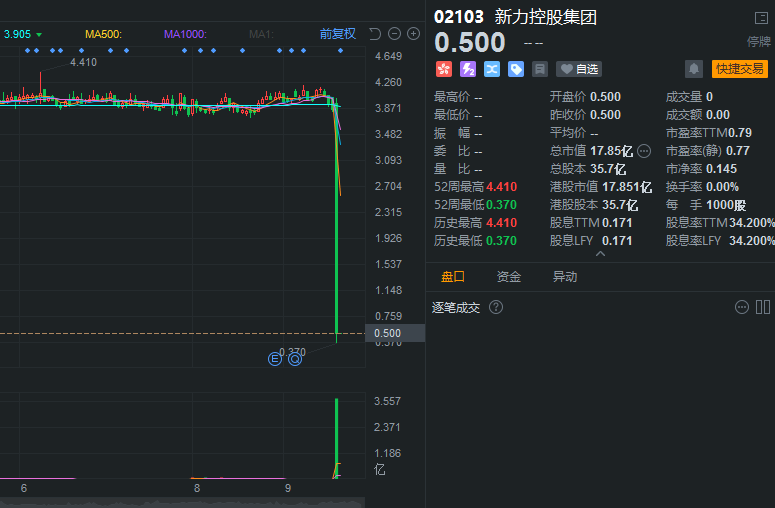This screenshot has width=775, height=508.
Task: Click the panel layout icon beside the stock name
Action: [761, 18]
